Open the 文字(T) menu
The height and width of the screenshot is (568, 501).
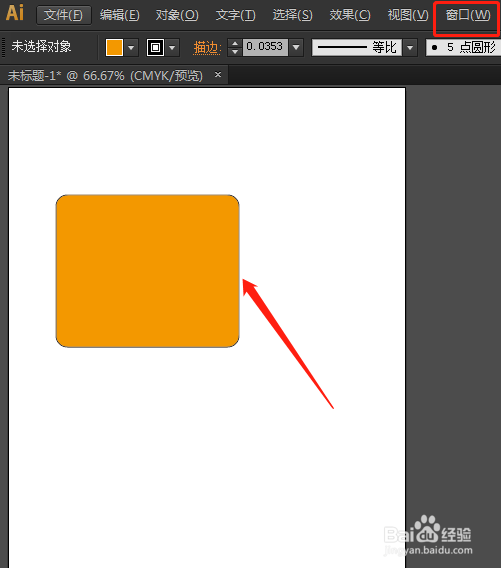coord(235,15)
